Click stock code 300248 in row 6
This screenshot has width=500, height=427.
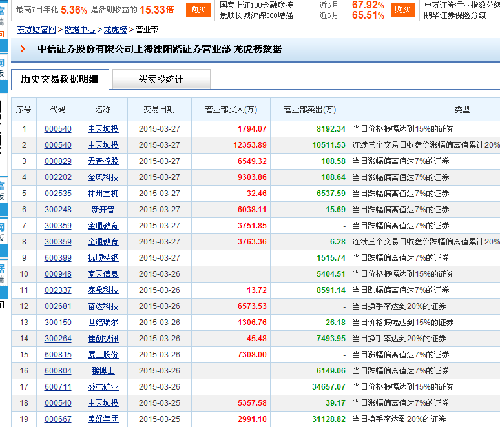58,209
